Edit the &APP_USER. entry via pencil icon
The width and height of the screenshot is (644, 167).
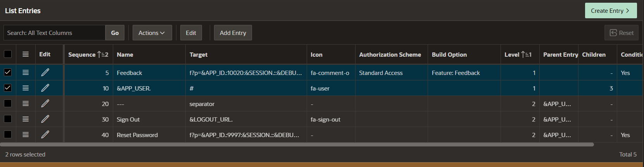click(45, 88)
